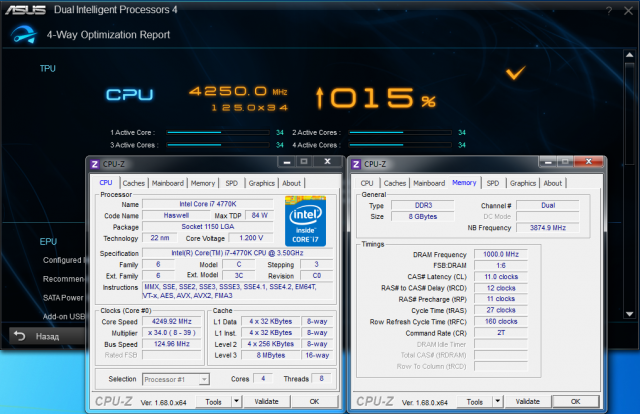This screenshot has width=640, height=414.
Task: Click the left CPU-Z window Z icon
Action: point(95,164)
